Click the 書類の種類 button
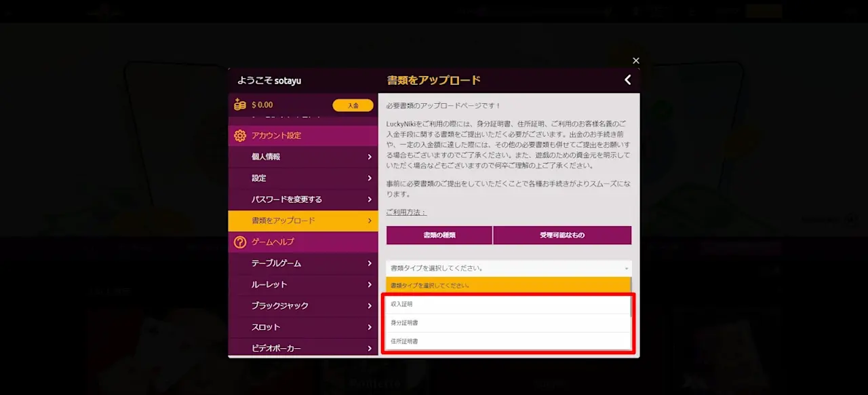868x395 pixels. pos(439,236)
